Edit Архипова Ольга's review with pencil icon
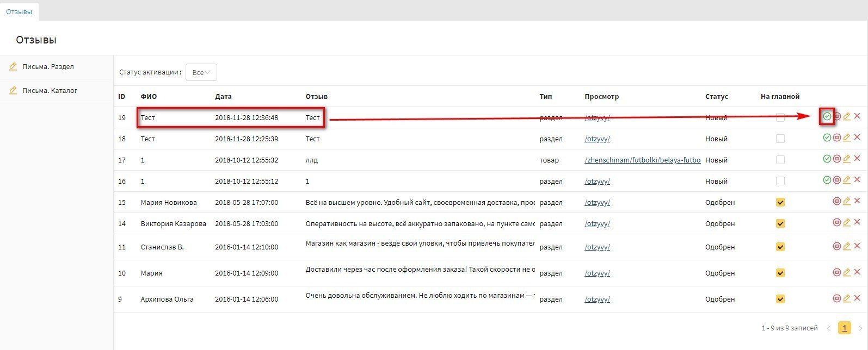This screenshot has height=350, width=868. pyautogui.click(x=847, y=298)
